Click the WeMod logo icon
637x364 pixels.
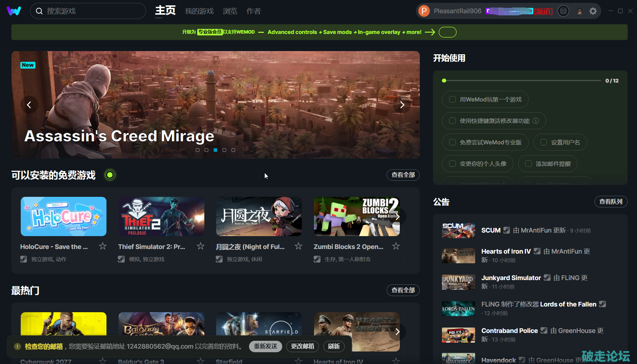(x=14, y=11)
